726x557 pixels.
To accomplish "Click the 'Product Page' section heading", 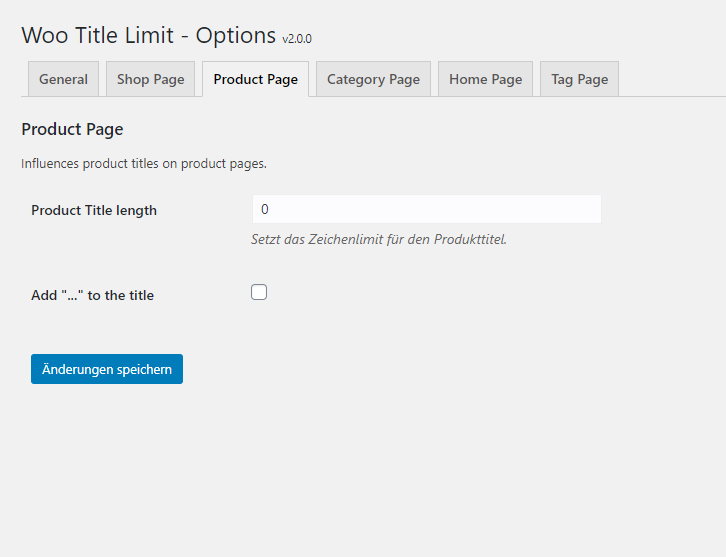I will [x=72, y=129].
